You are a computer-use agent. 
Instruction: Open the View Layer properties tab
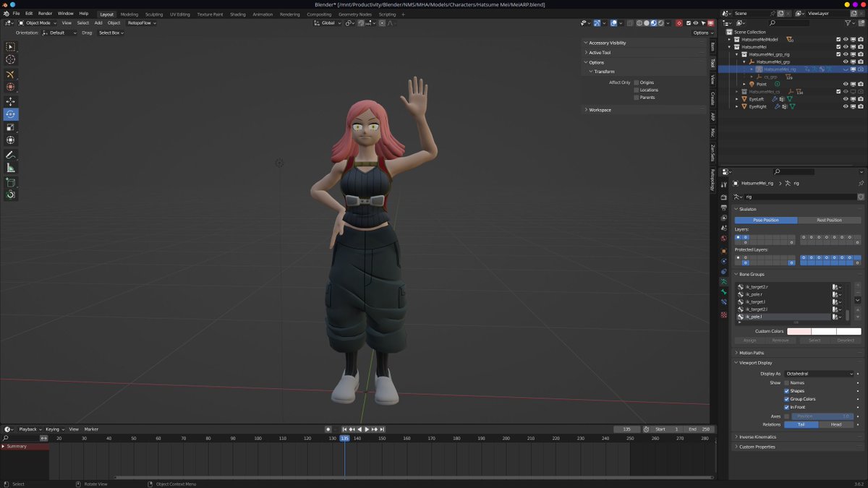pyautogui.click(x=723, y=218)
